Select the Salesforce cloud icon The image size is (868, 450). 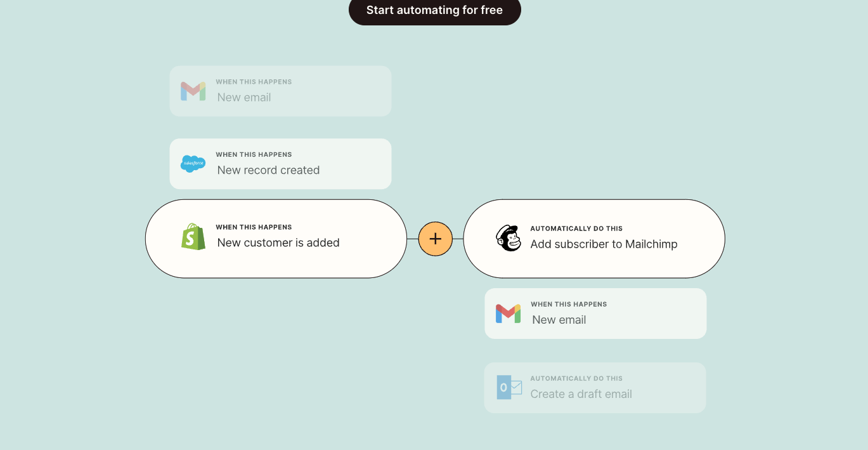point(193,164)
